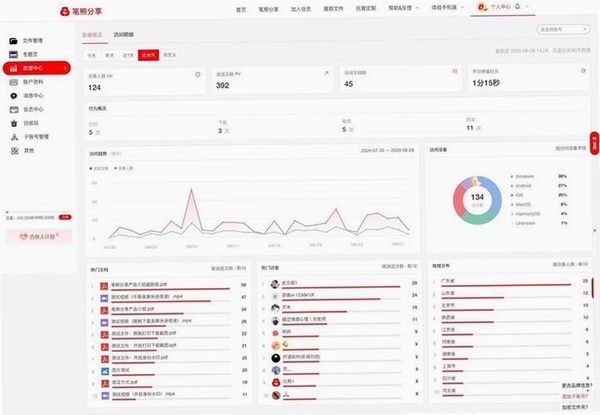Open 笔熊分享产品介绍最新版.pdf in hot documents list
The width and height of the screenshot is (600, 415).
(139, 285)
